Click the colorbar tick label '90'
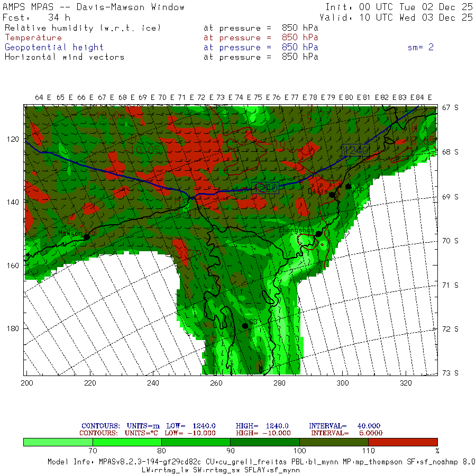476x476 pixels. tap(231, 451)
